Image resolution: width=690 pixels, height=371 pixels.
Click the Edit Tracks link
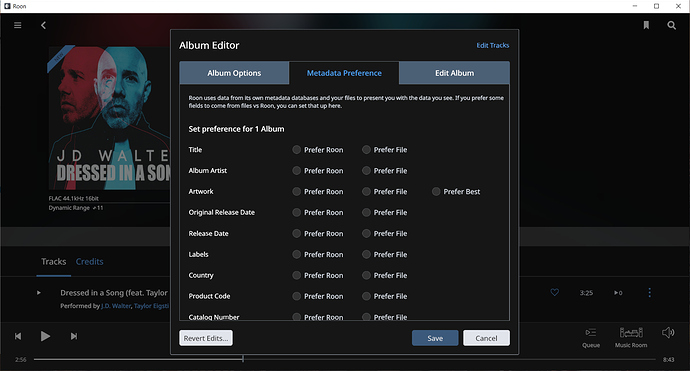click(492, 45)
